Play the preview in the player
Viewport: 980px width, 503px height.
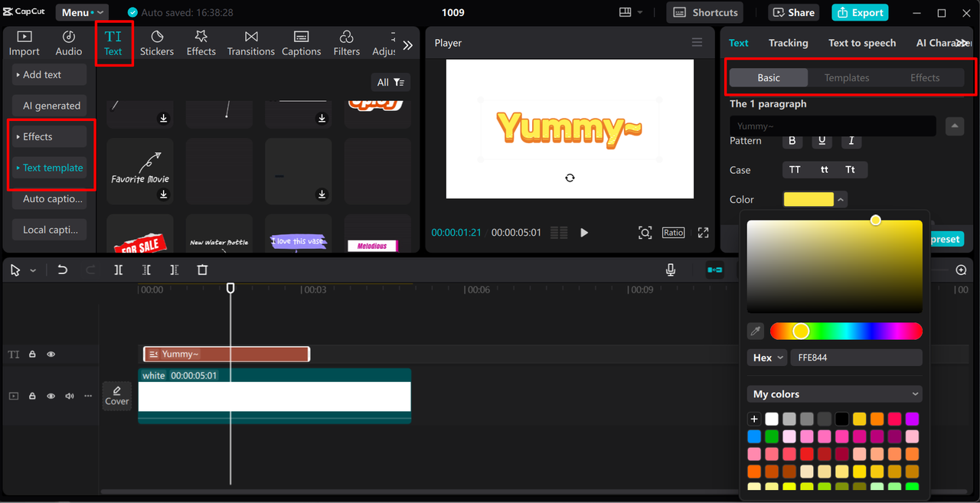584,233
